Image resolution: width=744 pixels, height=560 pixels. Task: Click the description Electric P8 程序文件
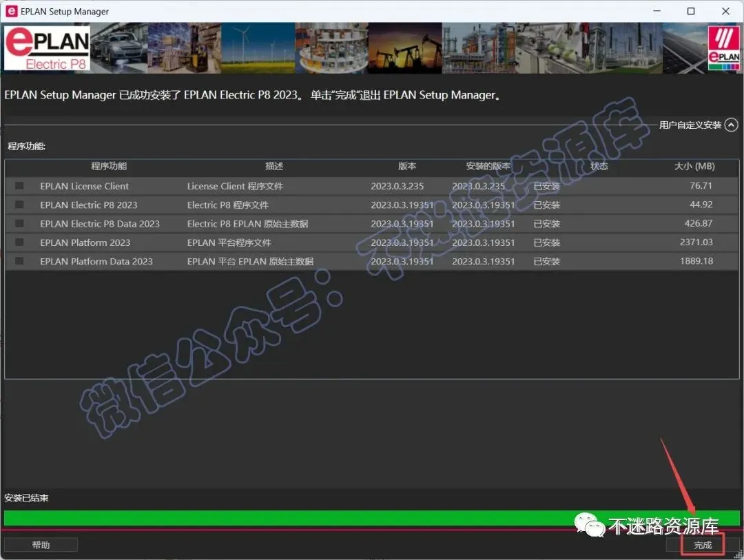point(228,205)
